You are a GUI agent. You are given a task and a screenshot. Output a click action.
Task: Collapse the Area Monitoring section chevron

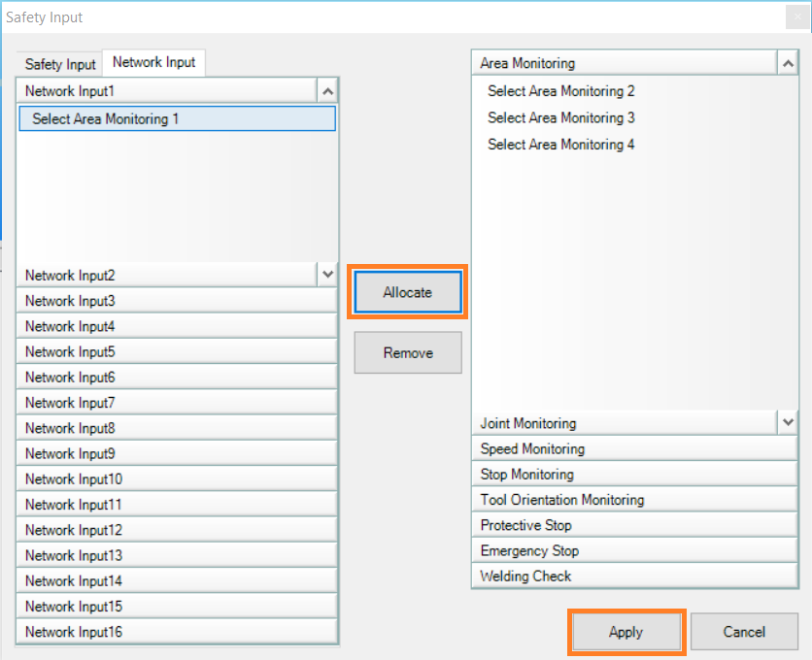click(788, 64)
